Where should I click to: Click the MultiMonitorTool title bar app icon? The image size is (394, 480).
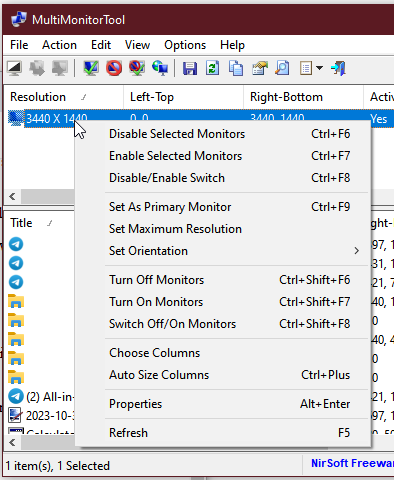[18, 19]
